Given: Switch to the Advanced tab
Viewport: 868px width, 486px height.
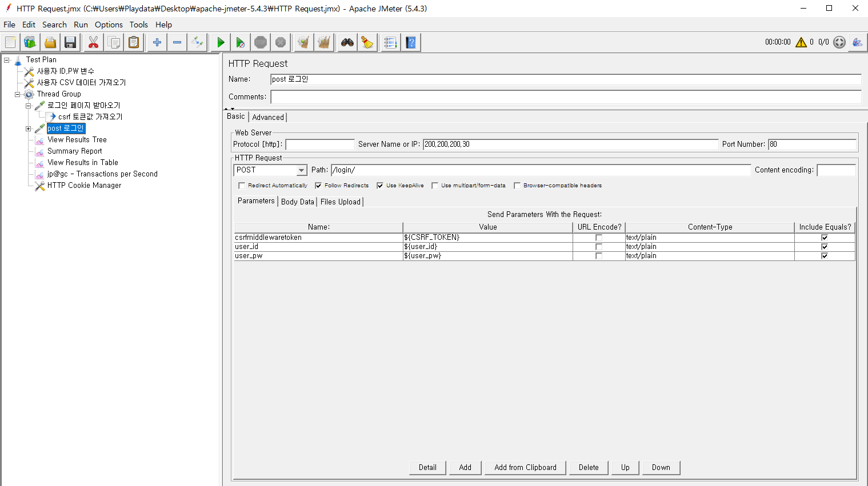Looking at the screenshot, I should pyautogui.click(x=268, y=117).
